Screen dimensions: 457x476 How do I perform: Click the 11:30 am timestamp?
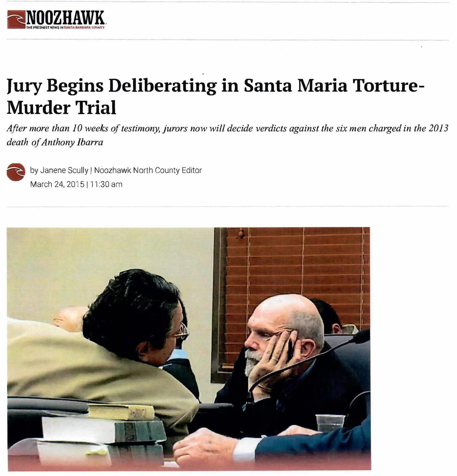(x=106, y=184)
